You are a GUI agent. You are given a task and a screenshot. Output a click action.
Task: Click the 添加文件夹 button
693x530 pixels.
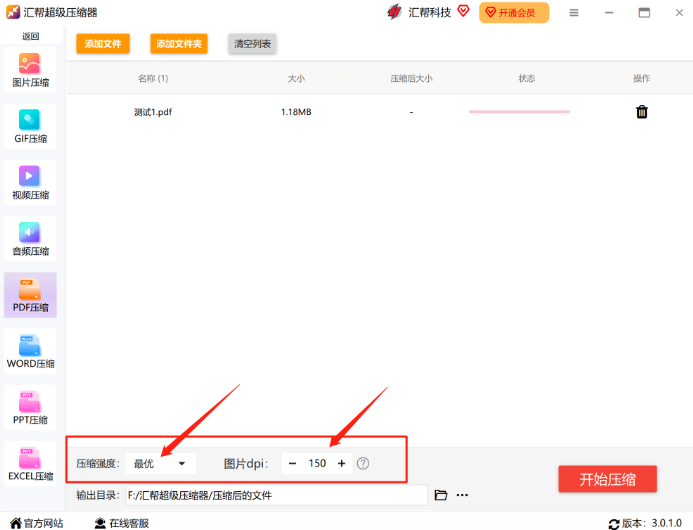click(179, 44)
